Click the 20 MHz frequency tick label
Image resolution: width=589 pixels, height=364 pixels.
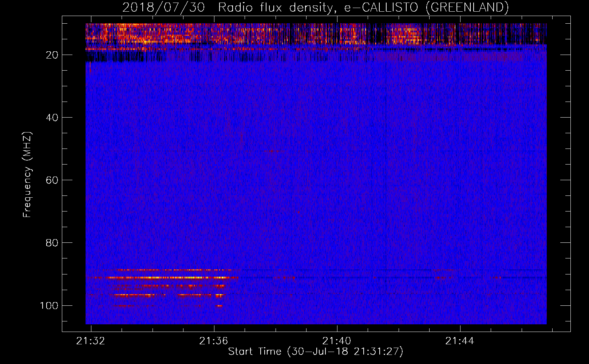click(52, 55)
